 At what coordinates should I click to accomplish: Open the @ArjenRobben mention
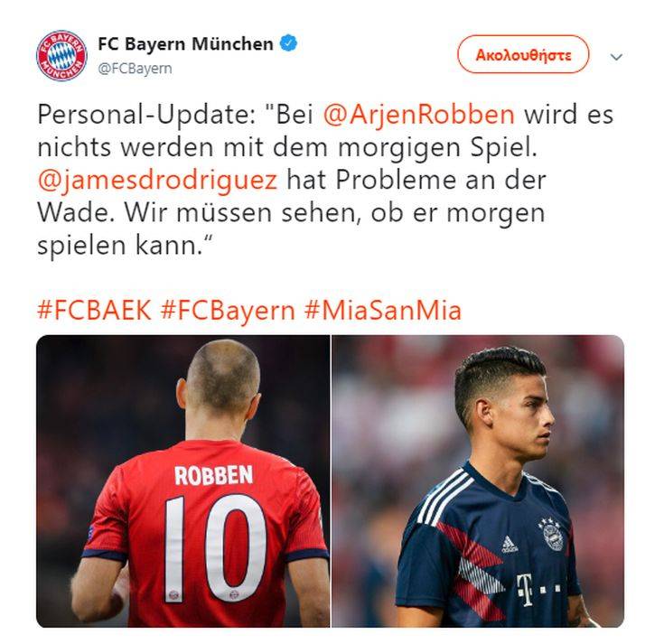419,115
